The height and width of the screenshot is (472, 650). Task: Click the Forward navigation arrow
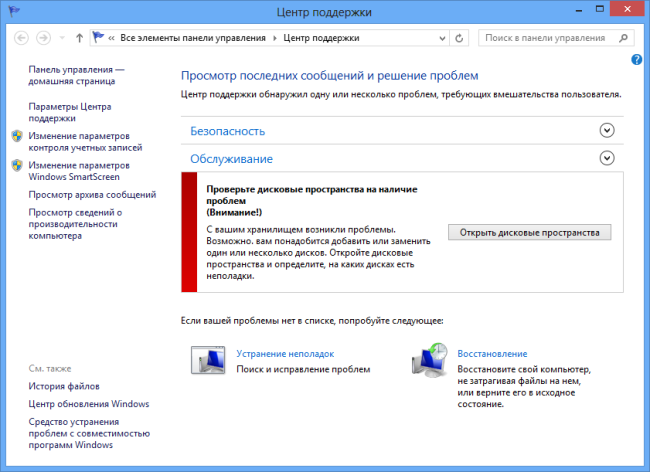click(44, 38)
